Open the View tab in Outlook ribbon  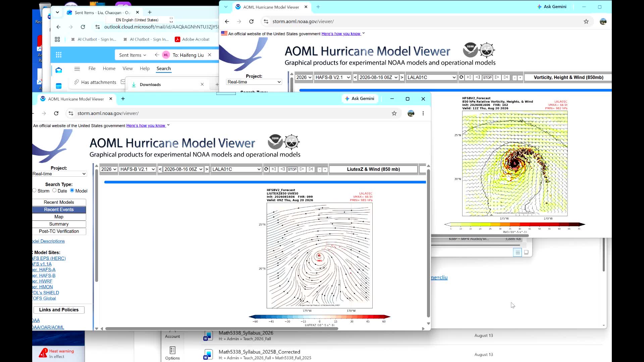[127, 68]
